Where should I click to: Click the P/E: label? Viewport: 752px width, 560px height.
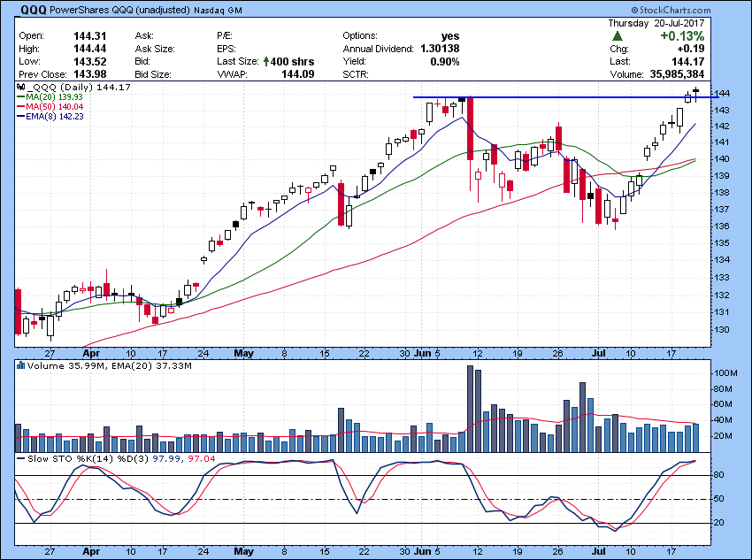coord(225,36)
